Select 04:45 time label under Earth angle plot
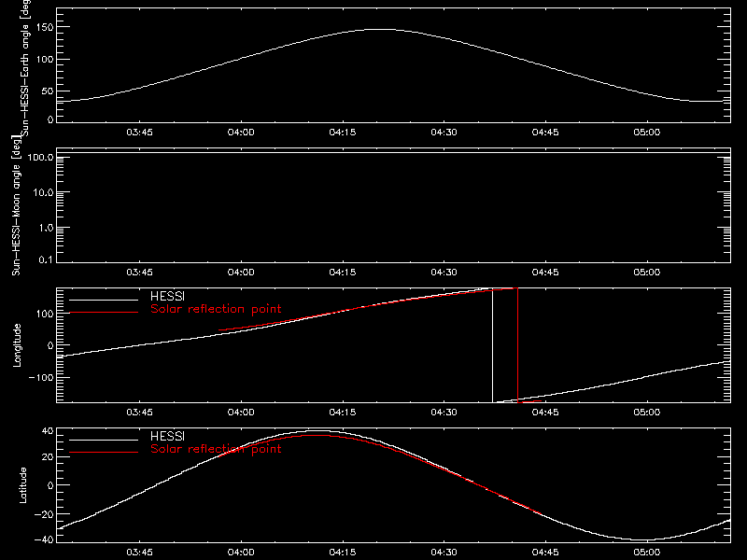 545,132
